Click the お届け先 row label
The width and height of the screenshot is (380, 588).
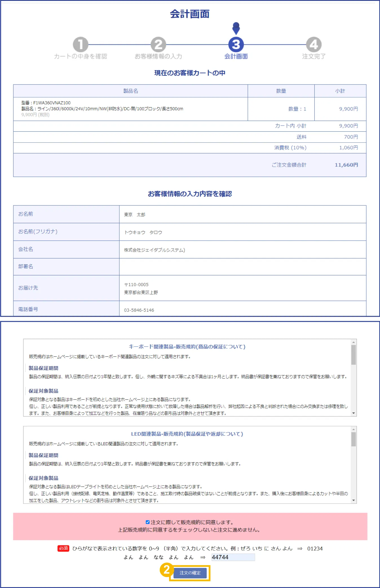[28, 288]
